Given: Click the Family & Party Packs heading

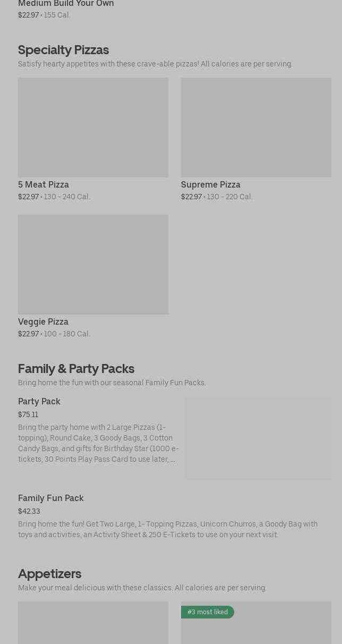Looking at the screenshot, I should coord(76,369).
